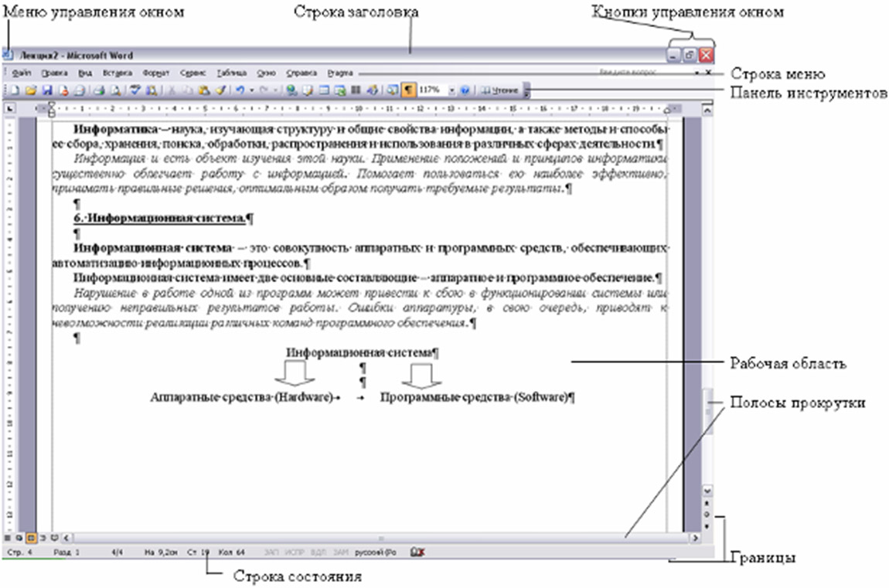Open a file with the folder icon
This screenshot has height=588, width=889.
(x=32, y=90)
